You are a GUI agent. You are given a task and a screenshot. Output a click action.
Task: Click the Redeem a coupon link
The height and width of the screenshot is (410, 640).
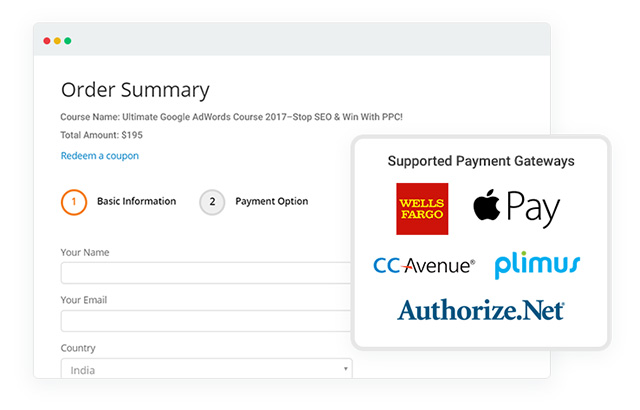pos(100,156)
